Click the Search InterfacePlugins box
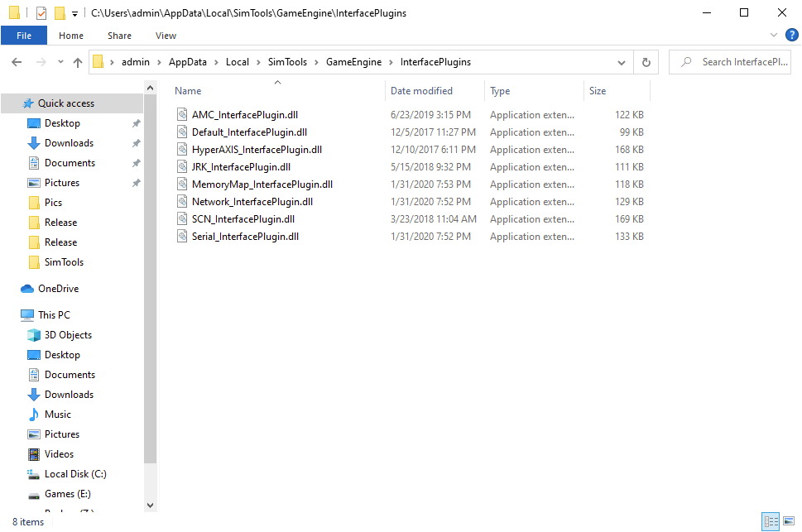802x532 pixels. 730,62
